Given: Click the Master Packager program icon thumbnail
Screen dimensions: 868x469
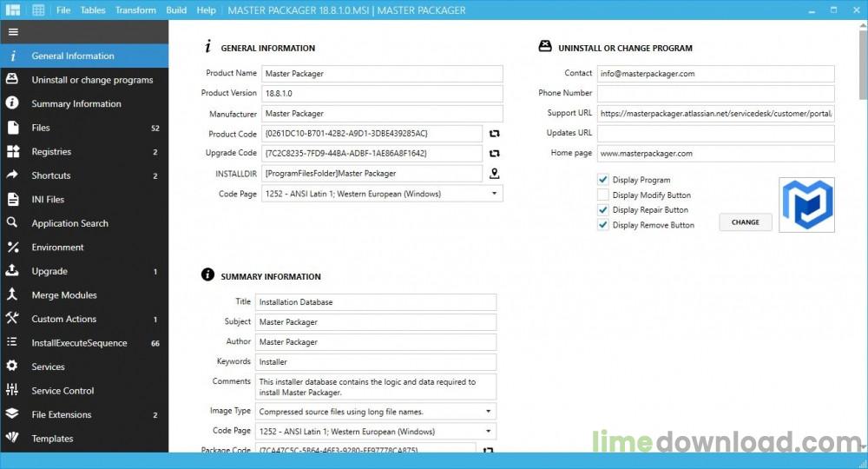Looking at the screenshot, I should 806,204.
